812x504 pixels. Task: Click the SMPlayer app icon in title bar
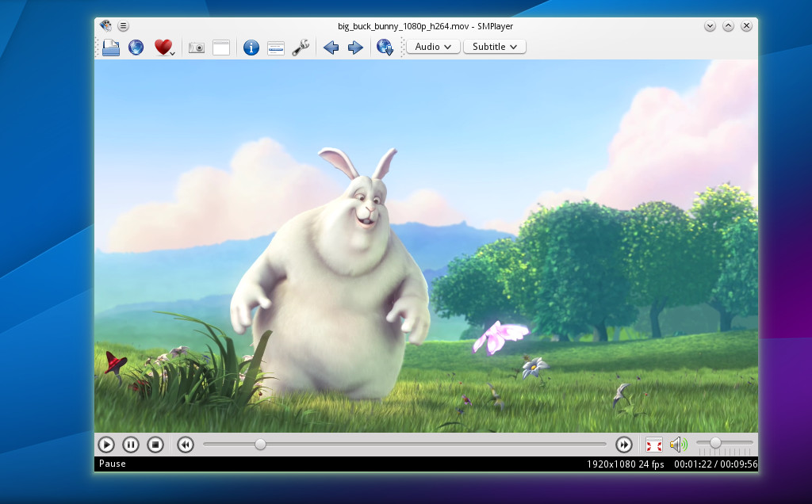pyautogui.click(x=105, y=25)
